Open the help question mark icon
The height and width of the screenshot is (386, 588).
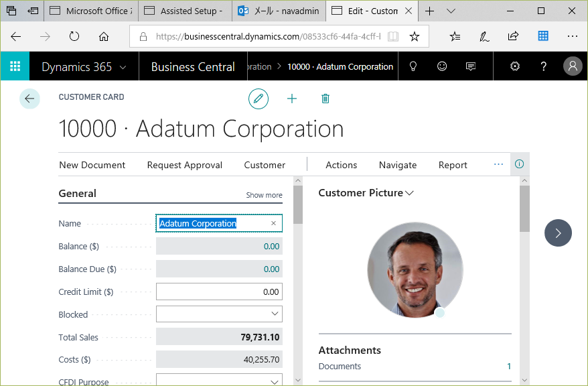[x=543, y=66]
